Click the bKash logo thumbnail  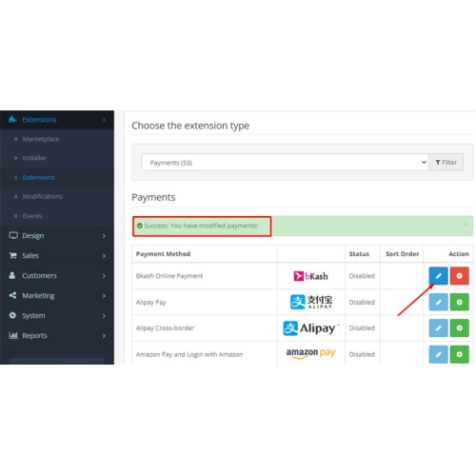(x=310, y=276)
